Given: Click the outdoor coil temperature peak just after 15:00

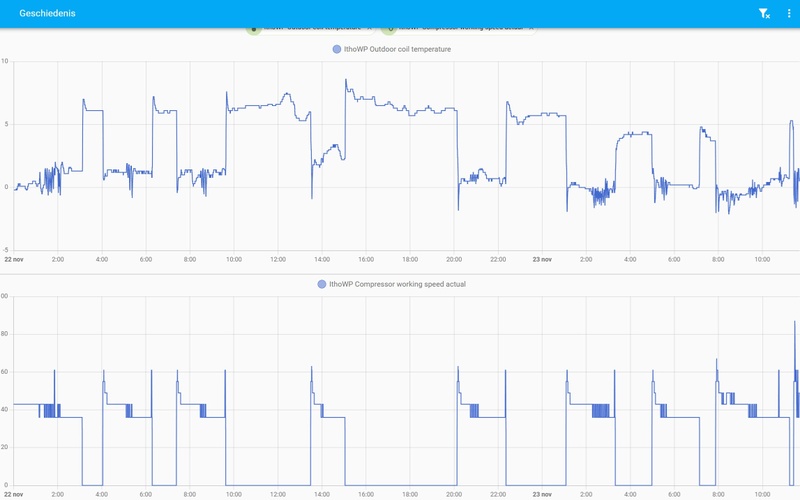Looking at the screenshot, I should (x=345, y=81).
